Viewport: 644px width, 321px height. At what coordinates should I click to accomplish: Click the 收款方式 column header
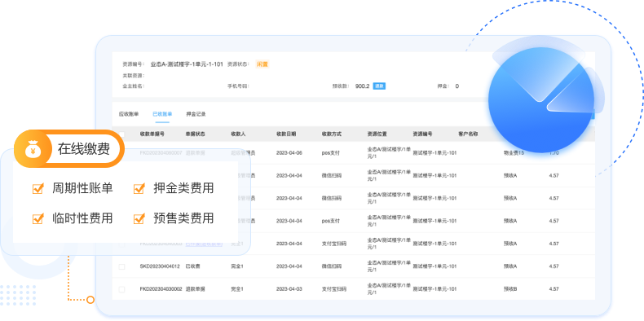332,134
